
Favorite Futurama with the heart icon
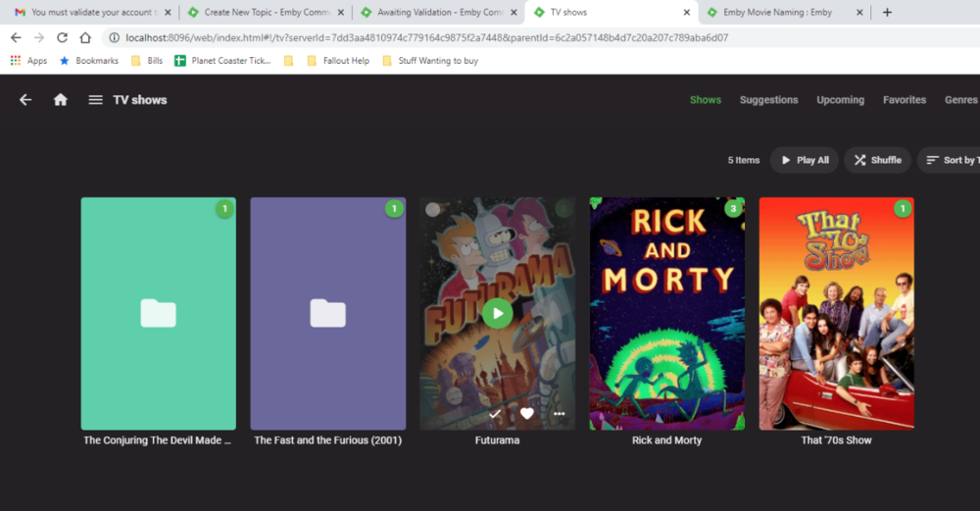527,414
